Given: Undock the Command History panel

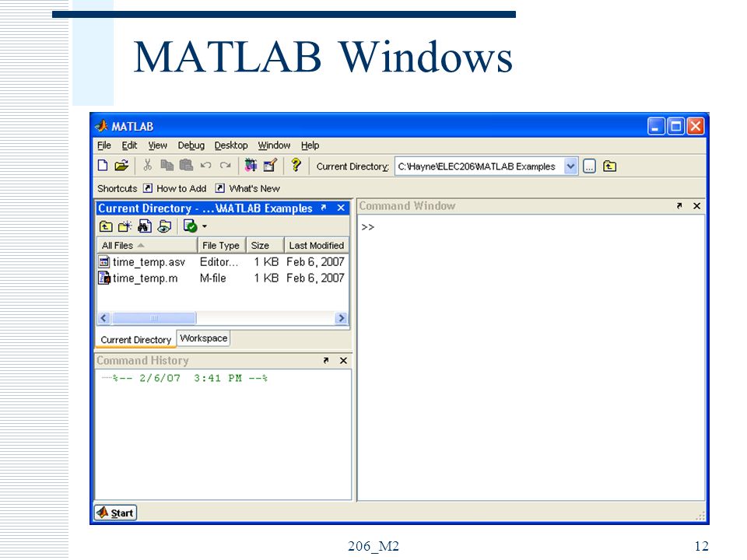Looking at the screenshot, I should coord(326,360).
